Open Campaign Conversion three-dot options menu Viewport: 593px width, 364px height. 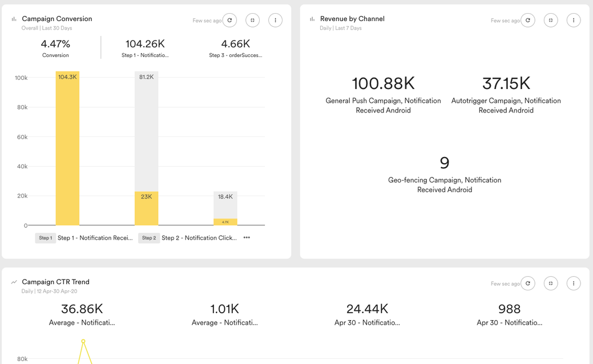tap(275, 21)
